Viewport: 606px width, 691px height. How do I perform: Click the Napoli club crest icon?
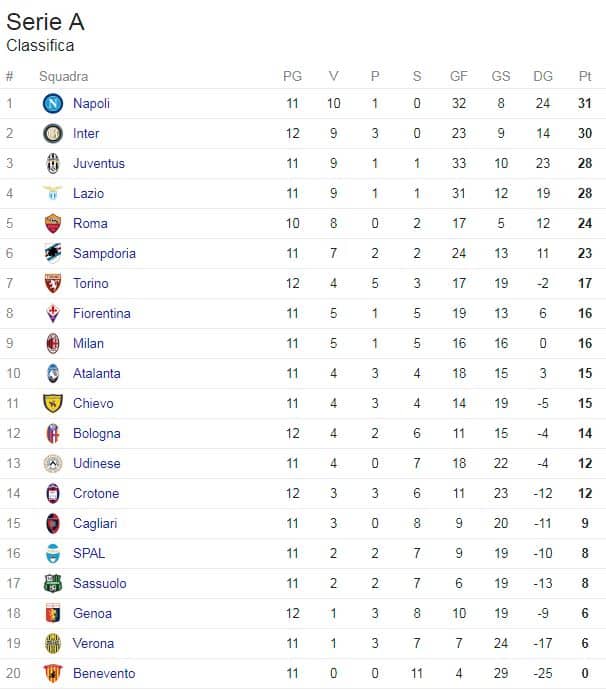[53, 103]
